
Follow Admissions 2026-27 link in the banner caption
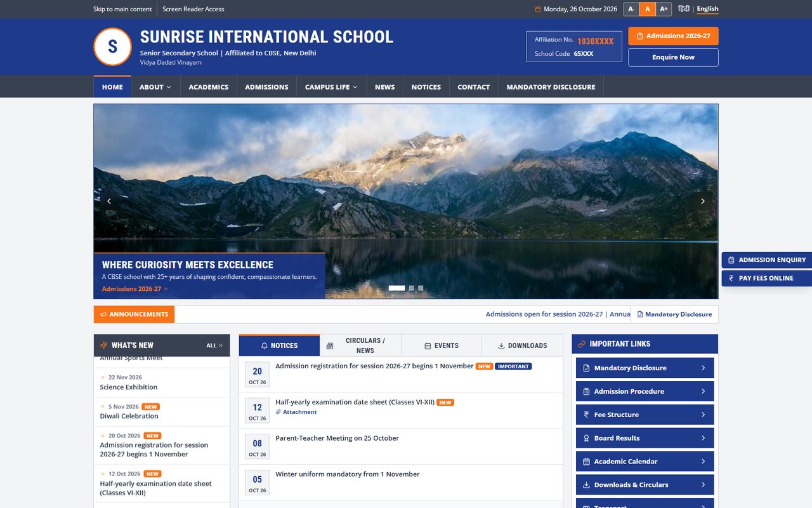pos(135,289)
